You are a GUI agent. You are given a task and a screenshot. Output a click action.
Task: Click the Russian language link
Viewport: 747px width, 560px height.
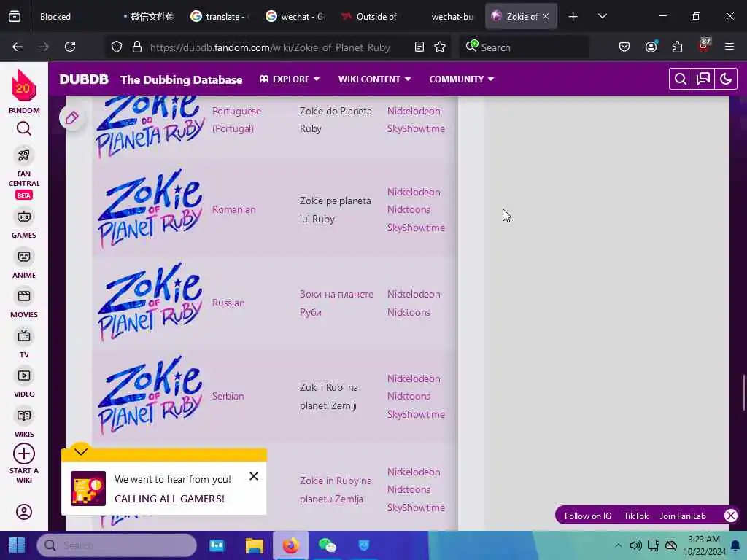(228, 303)
